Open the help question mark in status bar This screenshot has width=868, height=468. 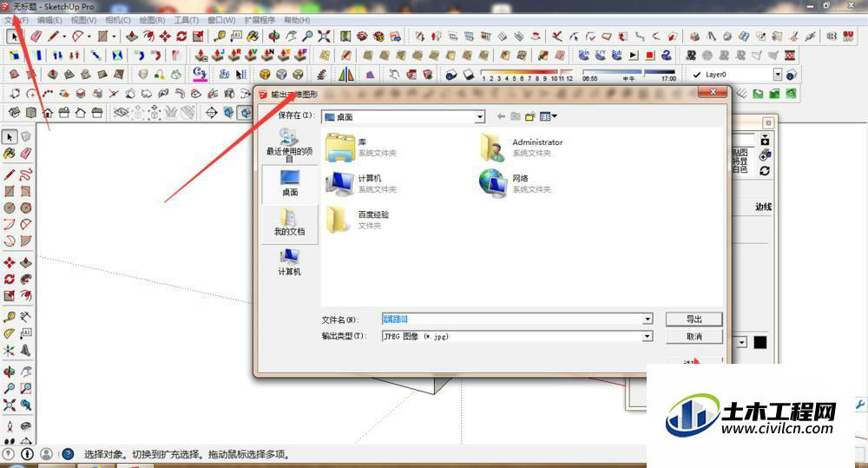[x=68, y=454]
